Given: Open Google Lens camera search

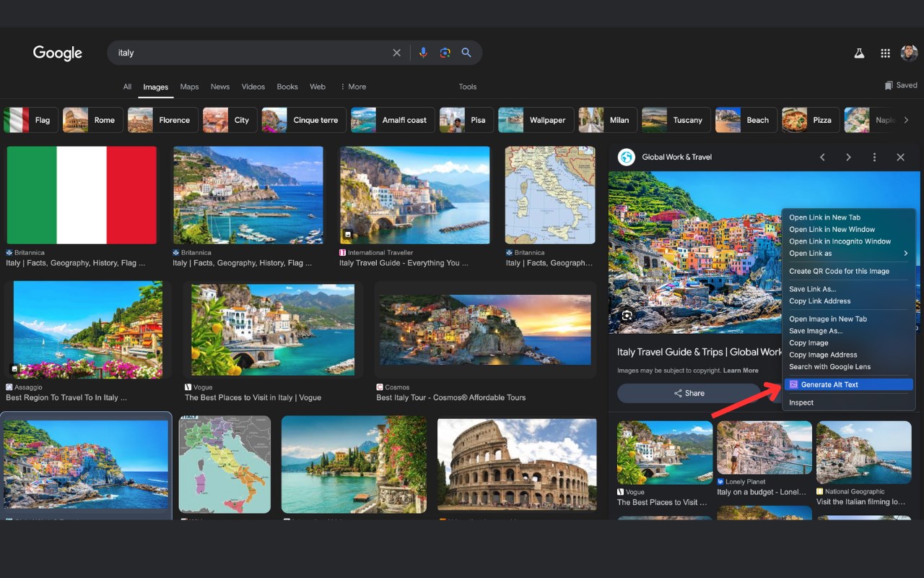Looking at the screenshot, I should [x=445, y=53].
